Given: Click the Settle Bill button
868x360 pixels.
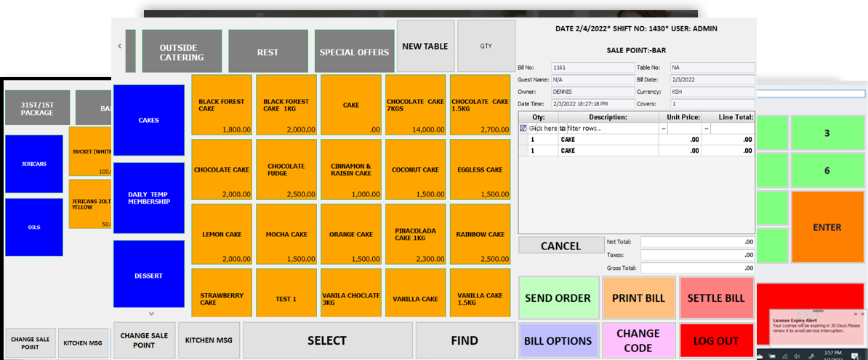Looking at the screenshot, I should coord(715,298).
